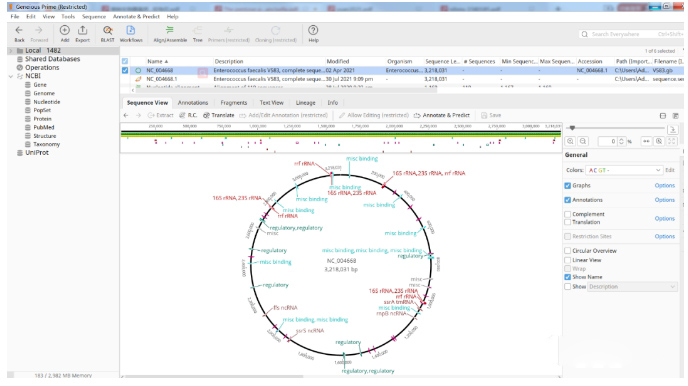
Task: Collapse the NCBI tree node
Action: coord(11,76)
